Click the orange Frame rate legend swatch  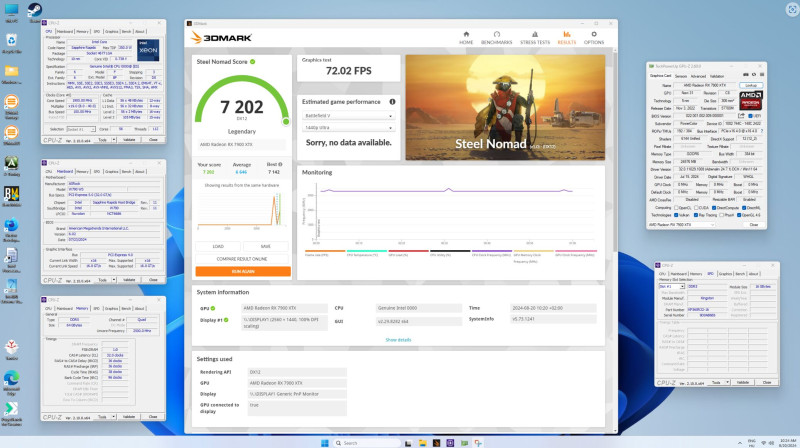click(x=325, y=251)
